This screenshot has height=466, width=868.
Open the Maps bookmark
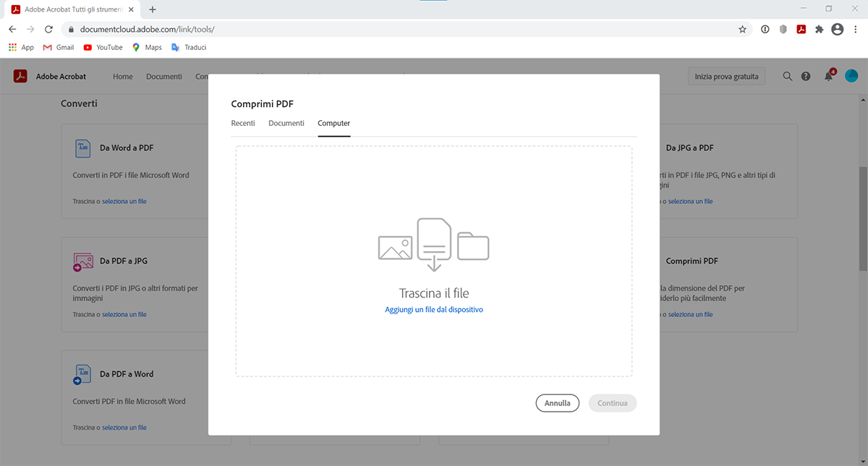point(147,47)
